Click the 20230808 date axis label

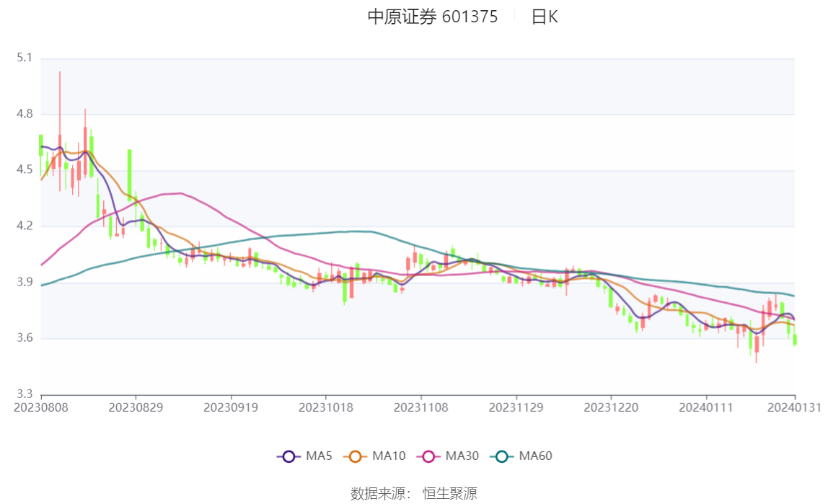tap(41, 408)
